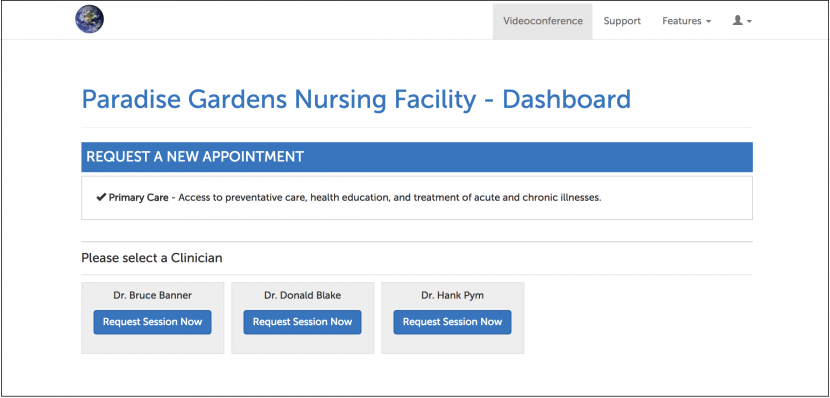The width and height of the screenshot is (830, 398).
Task: Request session now with Dr. Hank Pym
Action: click(x=452, y=322)
